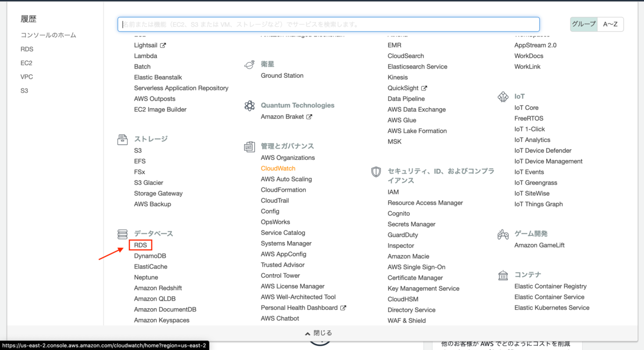Open CloudTrail service

[275, 200]
